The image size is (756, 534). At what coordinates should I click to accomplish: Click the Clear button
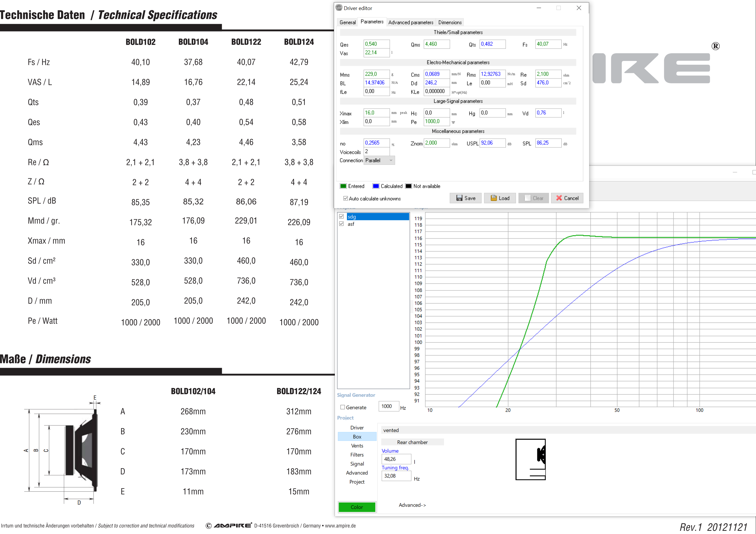[533, 198]
